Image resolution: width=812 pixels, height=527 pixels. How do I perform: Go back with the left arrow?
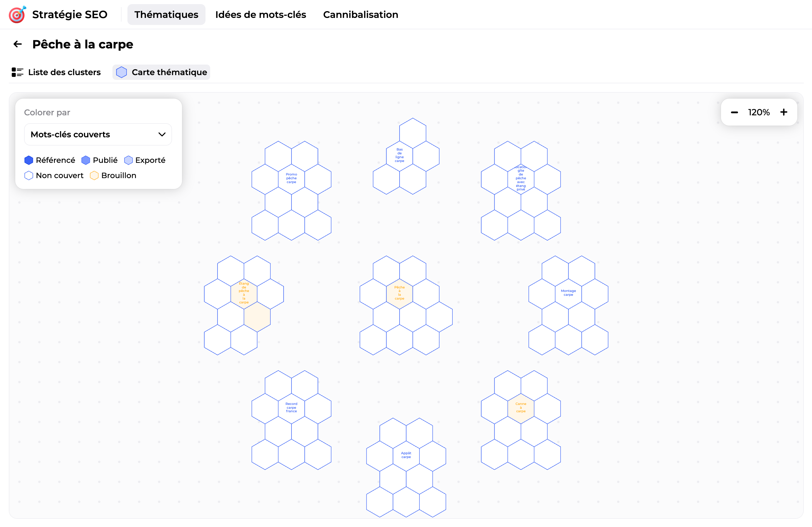coord(17,44)
